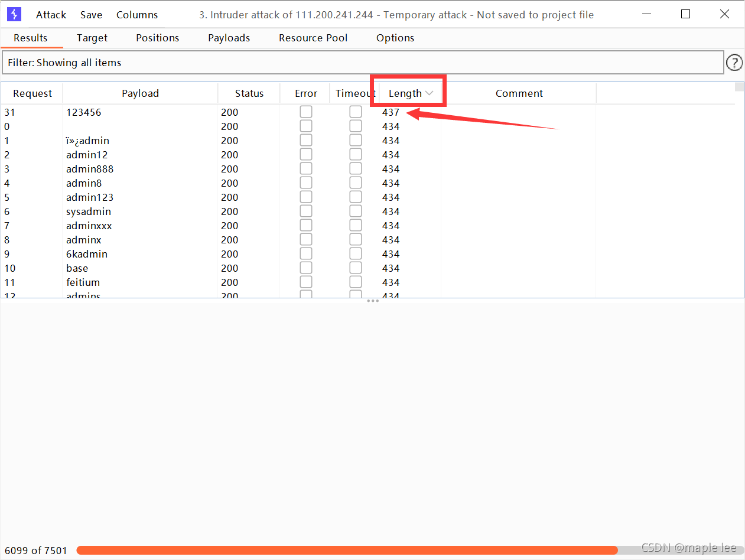Toggle Error checkbox in feitium row
This screenshot has width=745, height=560.
(x=306, y=282)
